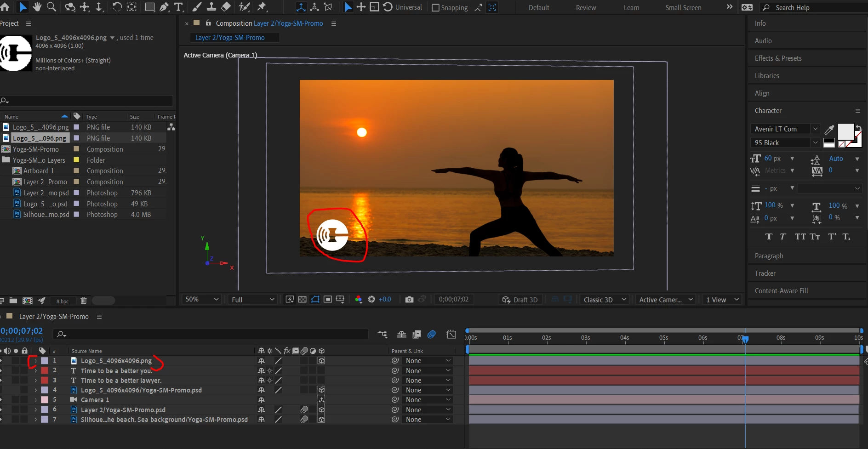Switch to the Review workspace
The width and height of the screenshot is (868, 449).
586,8
